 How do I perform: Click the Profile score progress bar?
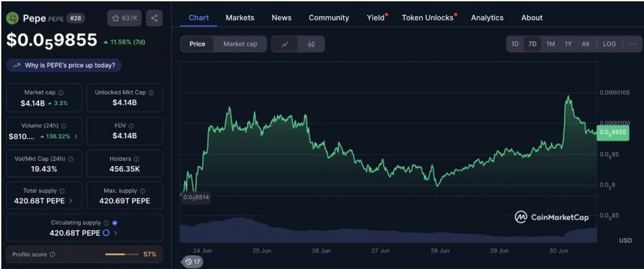[x=120, y=254]
